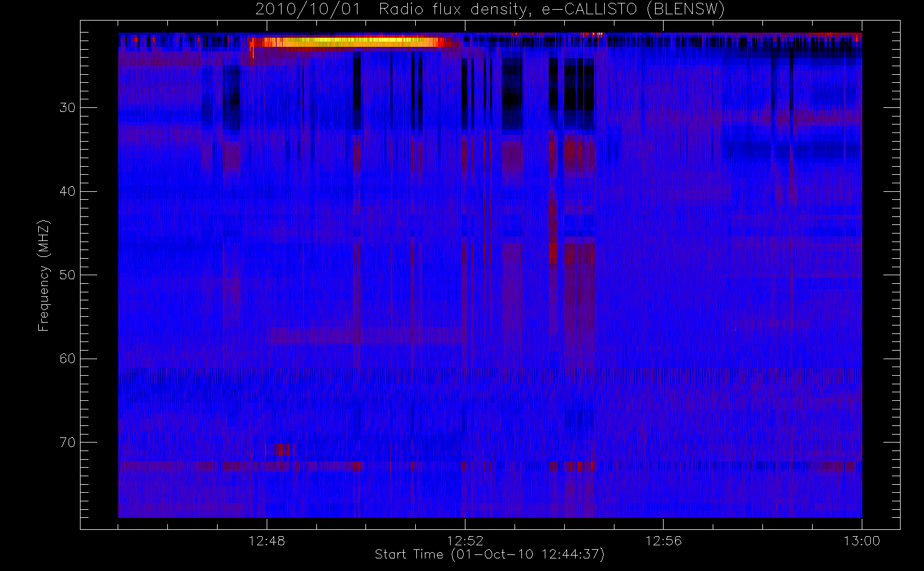Click the 12:48 time tick label
The height and width of the screenshot is (571, 924).
tap(267, 541)
